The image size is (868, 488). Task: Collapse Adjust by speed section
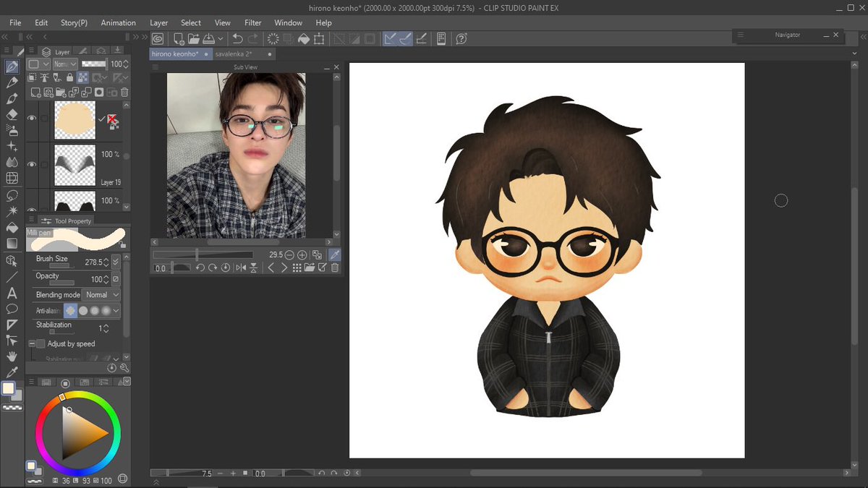coord(32,344)
